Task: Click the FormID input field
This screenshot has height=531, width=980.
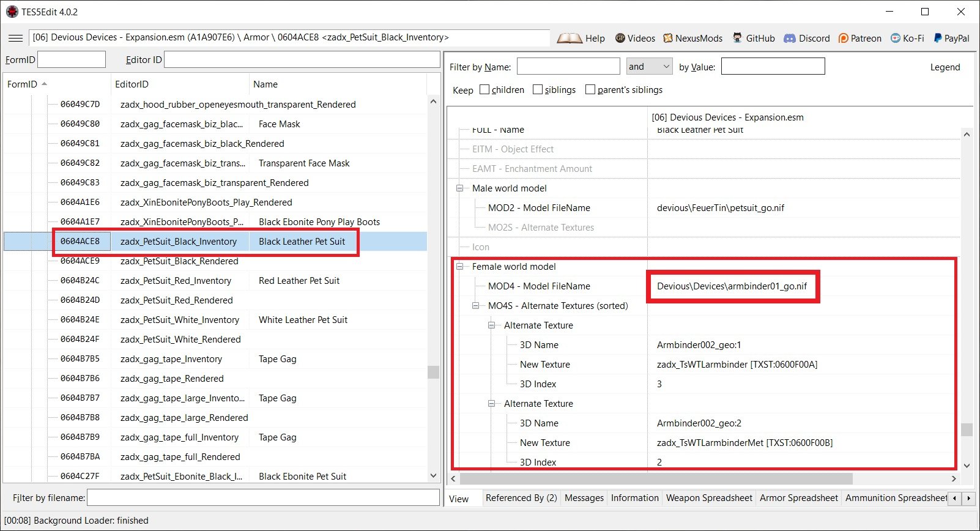Action: 72,59
